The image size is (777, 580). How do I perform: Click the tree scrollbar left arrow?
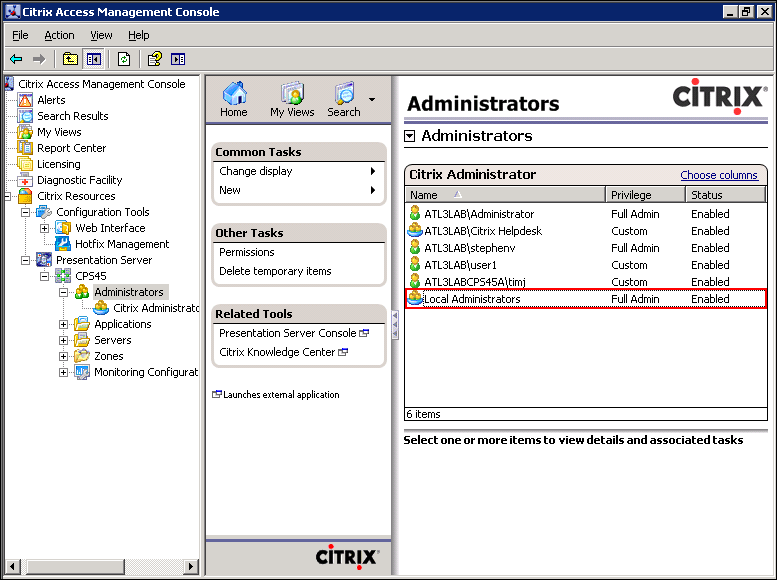coord(13,566)
